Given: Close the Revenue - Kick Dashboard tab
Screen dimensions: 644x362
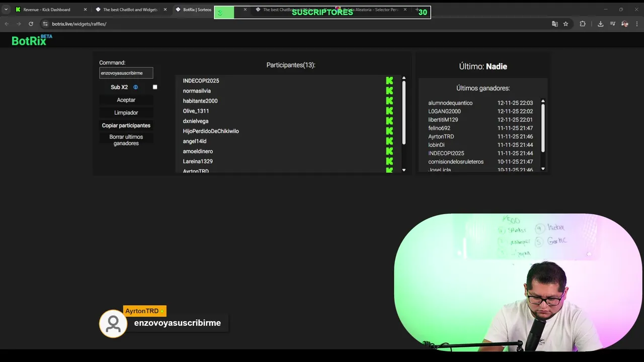Looking at the screenshot, I should pyautogui.click(x=85, y=10).
